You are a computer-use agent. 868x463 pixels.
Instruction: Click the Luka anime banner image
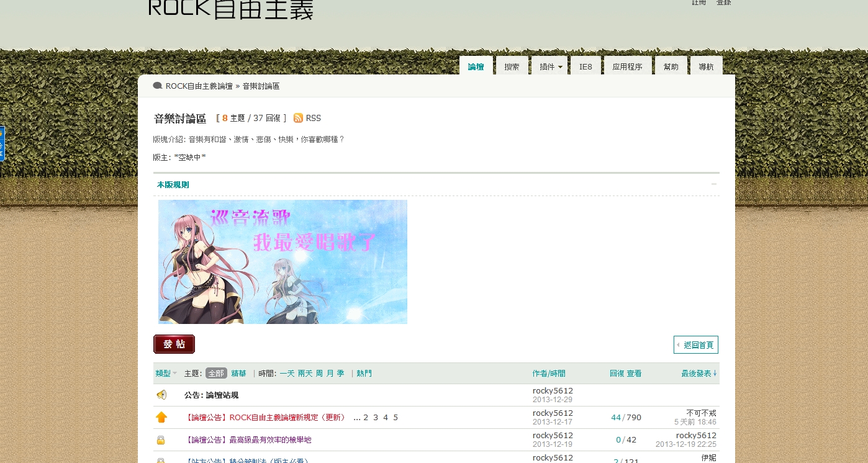point(283,262)
